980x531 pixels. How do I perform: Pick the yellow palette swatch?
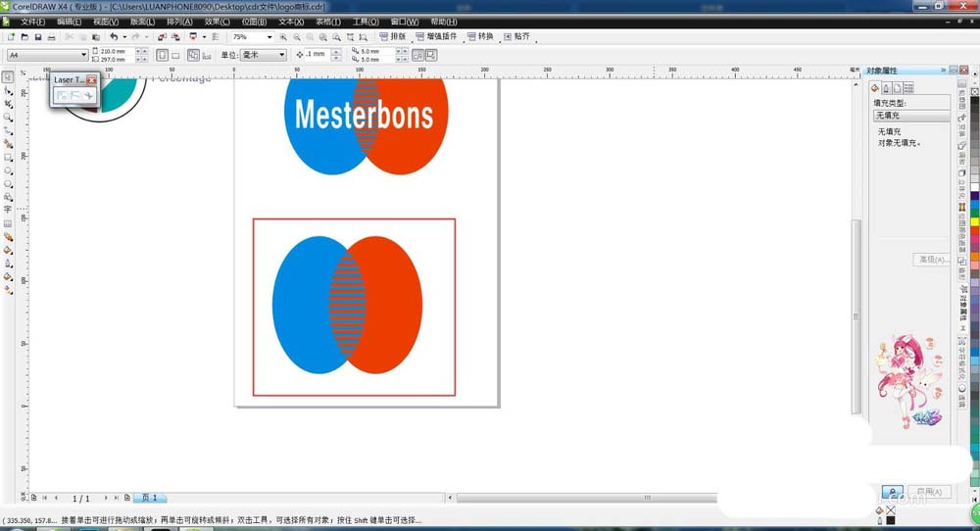tap(974, 221)
